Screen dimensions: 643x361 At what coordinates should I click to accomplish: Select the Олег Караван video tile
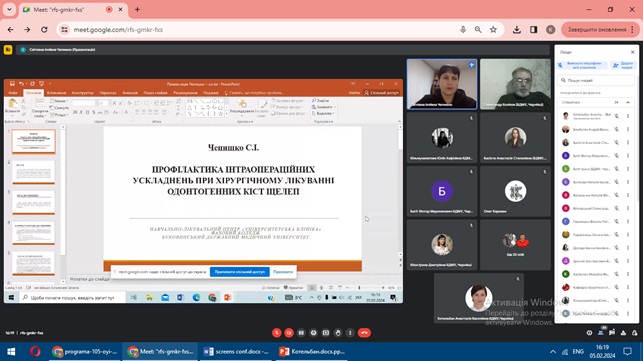(515, 191)
